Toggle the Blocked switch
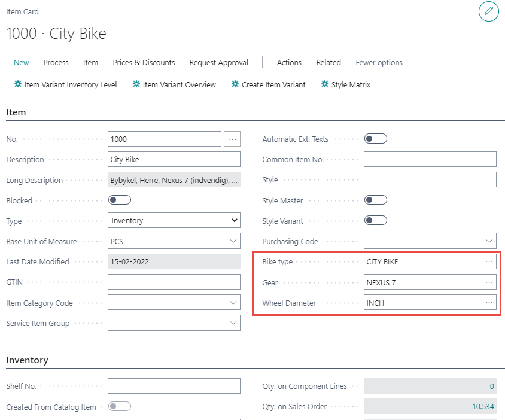 (119, 200)
